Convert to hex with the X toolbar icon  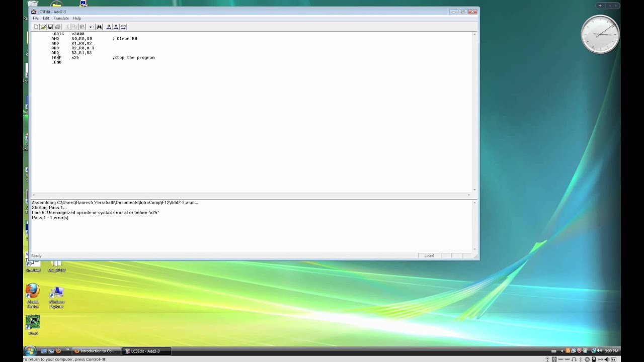(x=116, y=27)
